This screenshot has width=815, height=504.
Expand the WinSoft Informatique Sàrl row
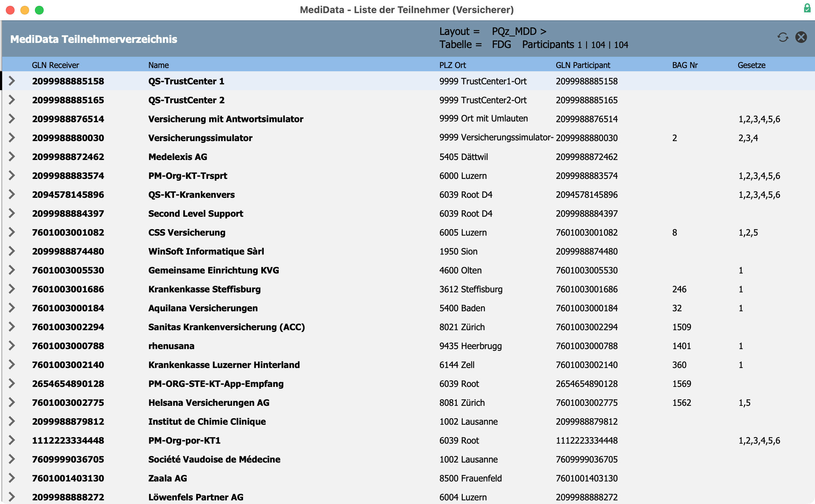(12, 251)
